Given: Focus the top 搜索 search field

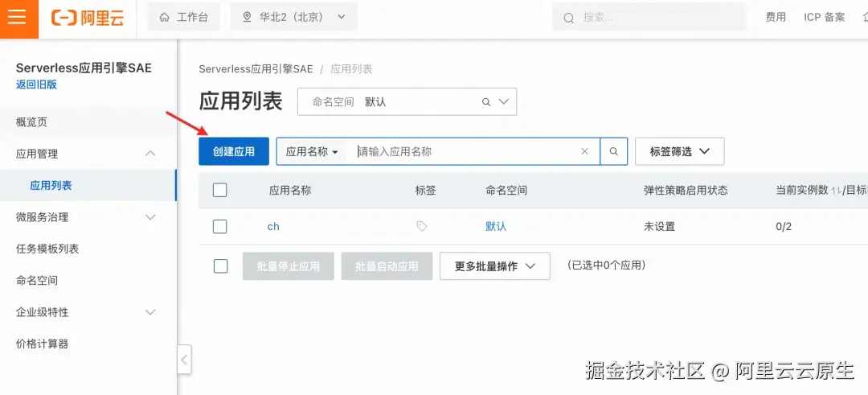Looking at the screenshot, I should pyautogui.click(x=649, y=17).
